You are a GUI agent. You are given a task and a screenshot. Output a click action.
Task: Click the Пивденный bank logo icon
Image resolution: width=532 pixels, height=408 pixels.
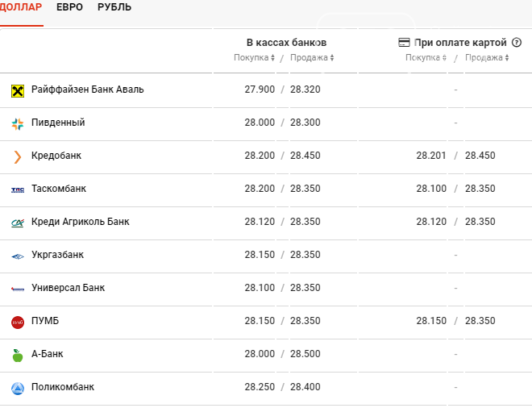[18, 123]
